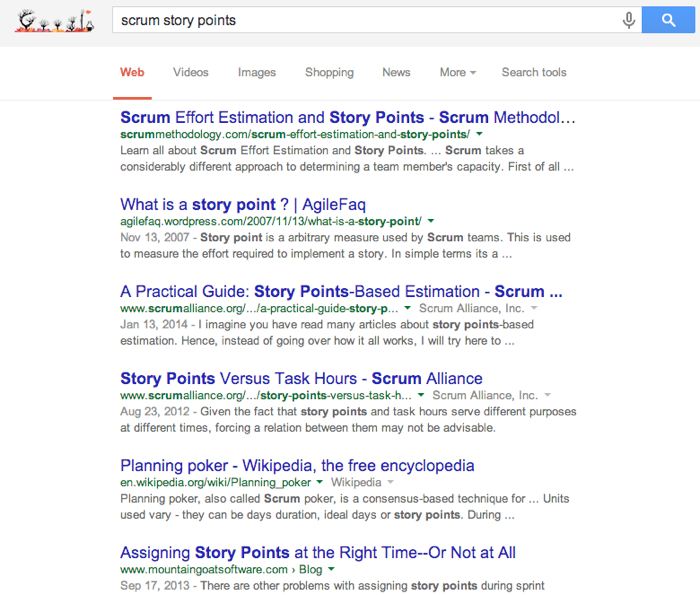Click the Jan 13, 2014 snippet date

pos(154,325)
